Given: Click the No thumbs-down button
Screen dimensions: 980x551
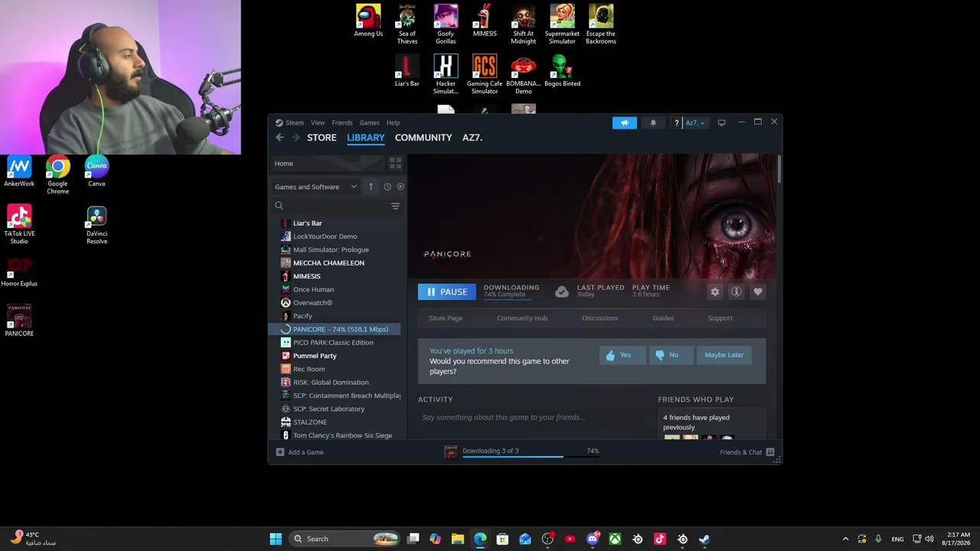Looking at the screenshot, I should pos(671,355).
